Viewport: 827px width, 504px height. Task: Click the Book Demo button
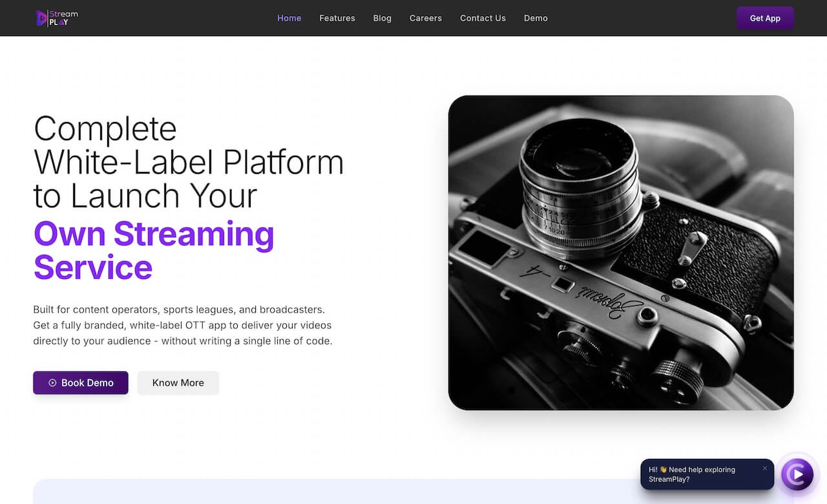[81, 383]
